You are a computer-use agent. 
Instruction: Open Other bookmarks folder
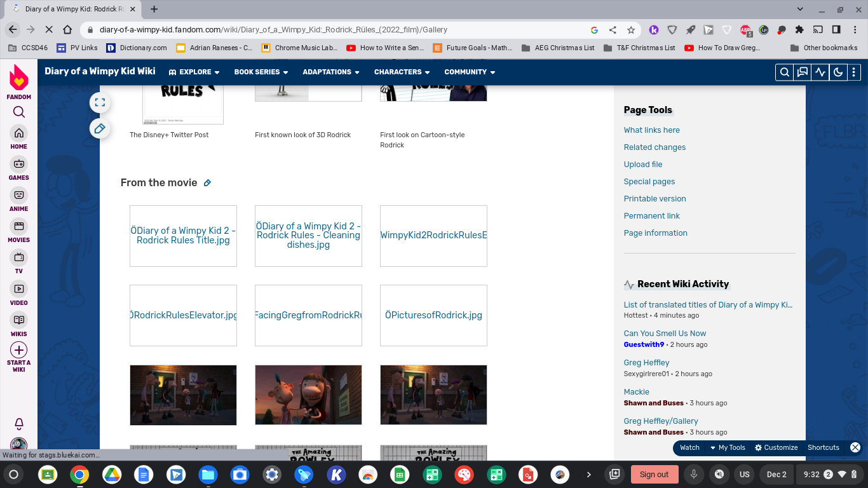[x=824, y=48]
